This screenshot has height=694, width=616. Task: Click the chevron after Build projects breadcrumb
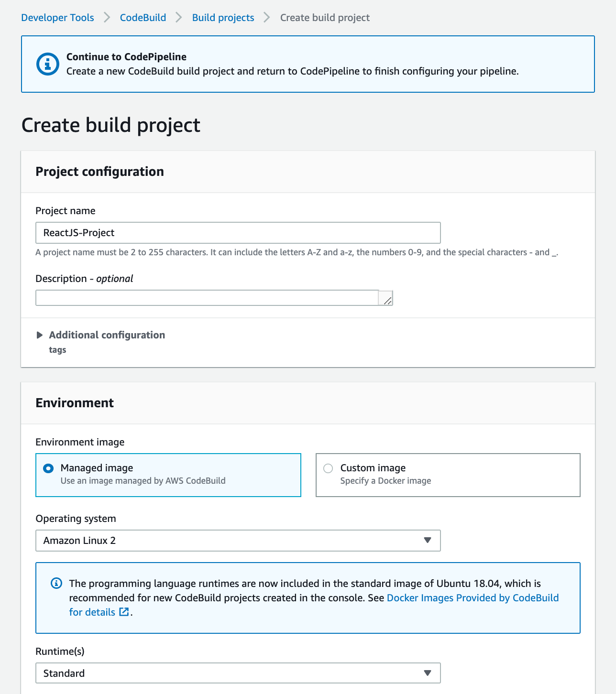point(267,18)
